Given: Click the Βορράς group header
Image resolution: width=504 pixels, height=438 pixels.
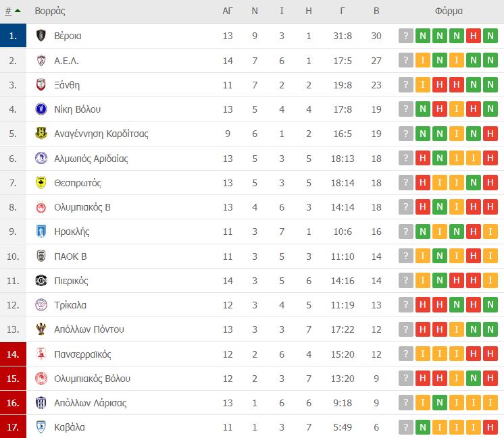Looking at the screenshot, I should (x=50, y=11).
